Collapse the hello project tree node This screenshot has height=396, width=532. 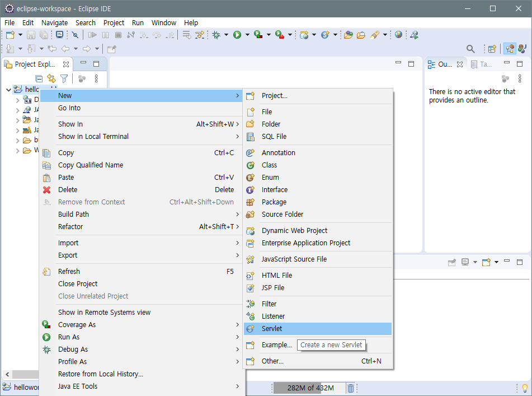(x=8, y=90)
